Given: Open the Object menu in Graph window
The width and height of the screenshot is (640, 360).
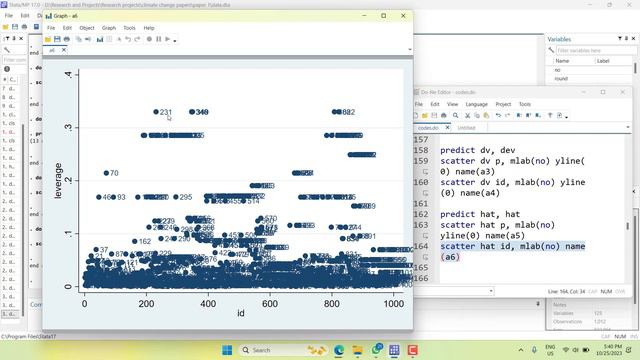Looking at the screenshot, I should 87,28.
